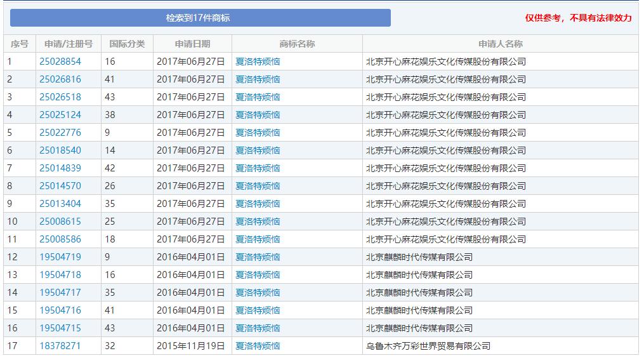Open registration number 25014570

point(60,186)
